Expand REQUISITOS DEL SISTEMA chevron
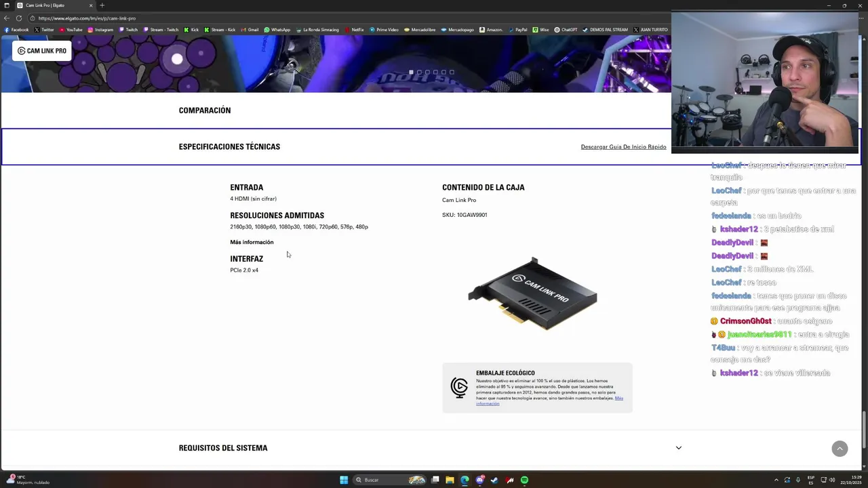Viewport: 868px width, 488px height. click(678, 448)
